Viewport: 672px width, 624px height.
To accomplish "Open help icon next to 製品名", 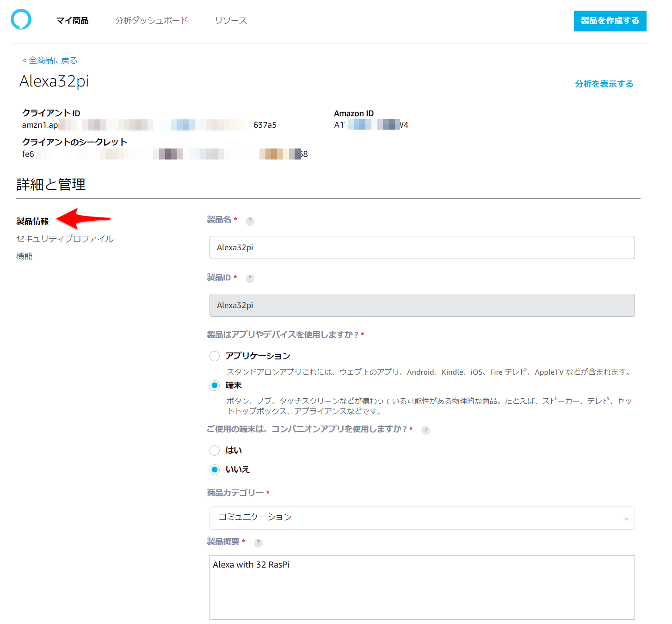I will (x=250, y=221).
